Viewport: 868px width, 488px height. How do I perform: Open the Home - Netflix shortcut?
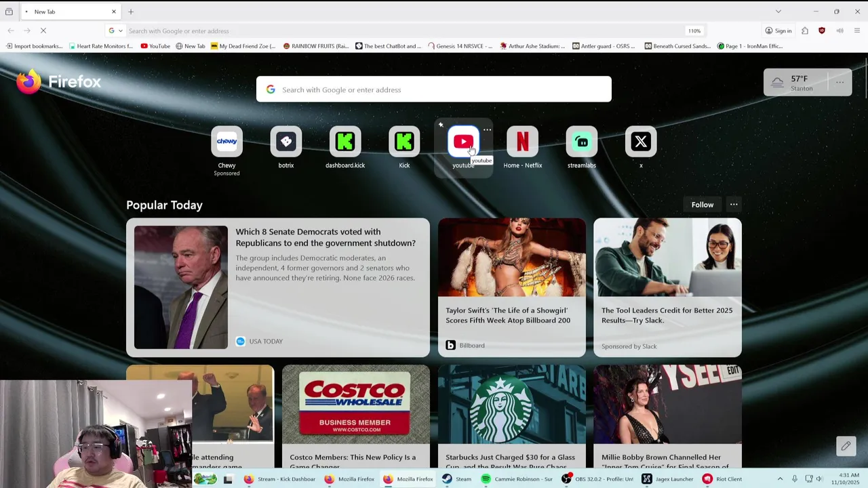[x=522, y=142]
